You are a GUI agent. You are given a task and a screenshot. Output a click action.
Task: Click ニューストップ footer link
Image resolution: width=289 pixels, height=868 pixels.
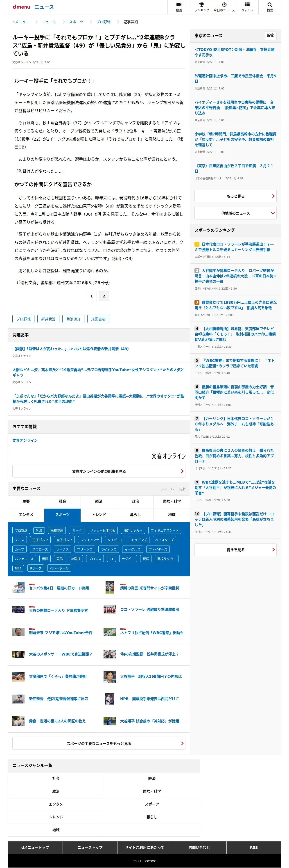(90, 847)
